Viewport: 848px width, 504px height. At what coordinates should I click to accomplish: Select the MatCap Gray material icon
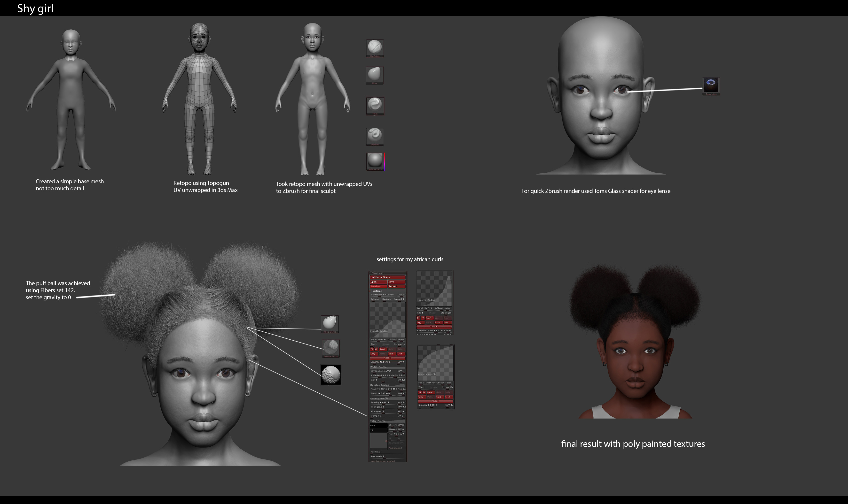pyautogui.click(x=375, y=162)
